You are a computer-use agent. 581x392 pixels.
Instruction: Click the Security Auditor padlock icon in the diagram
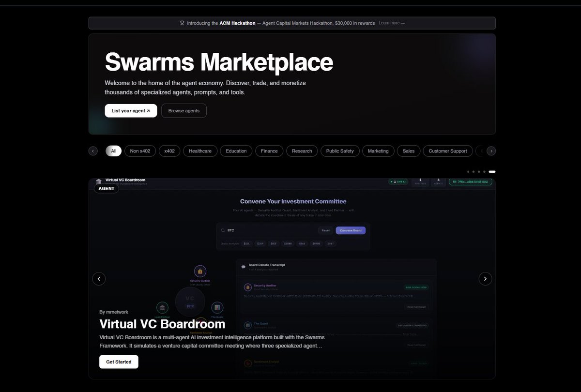pos(200,271)
